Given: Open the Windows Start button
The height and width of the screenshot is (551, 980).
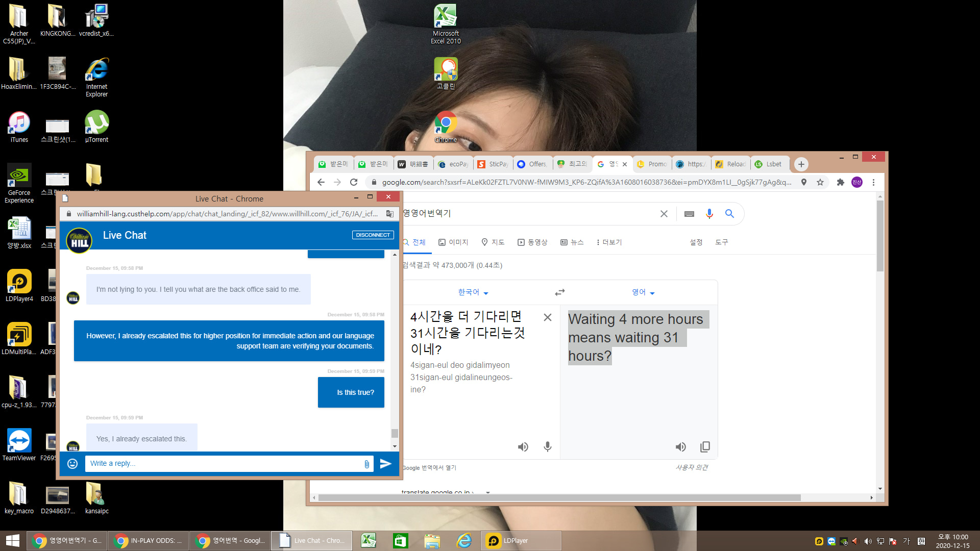Looking at the screenshot, I should [12, 541].
